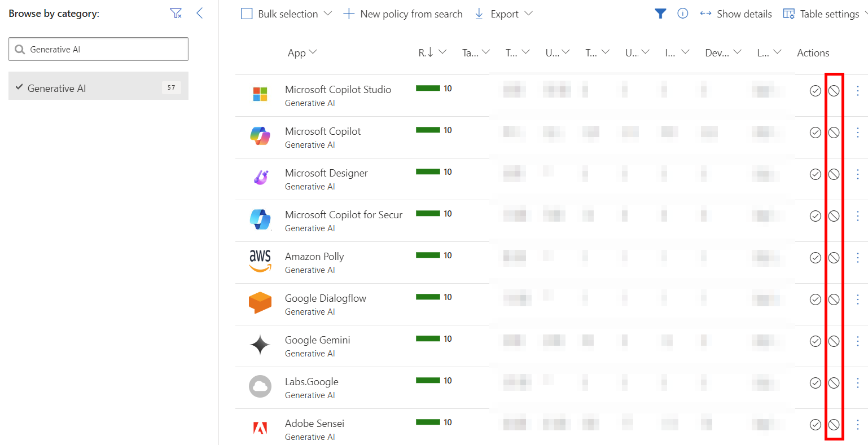Click the Amazon Polly AWS logo

click(260, 261)
